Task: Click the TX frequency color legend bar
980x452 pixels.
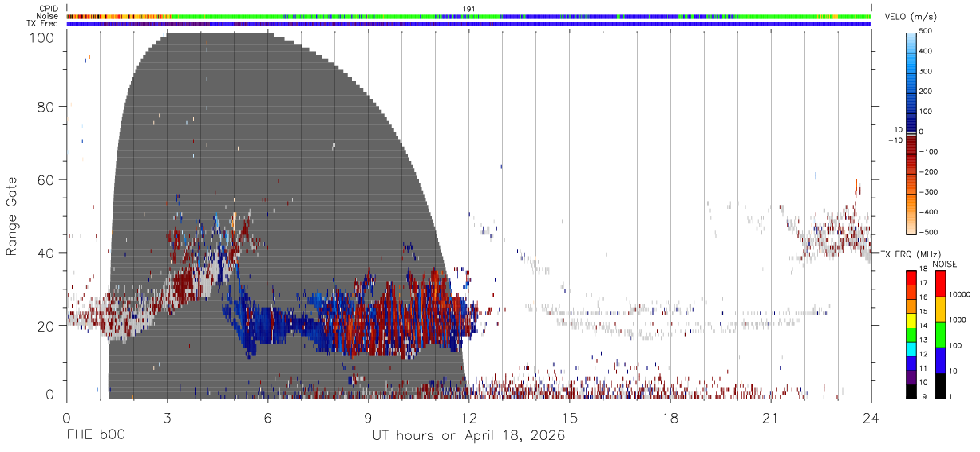Action: tap(911, 334)
